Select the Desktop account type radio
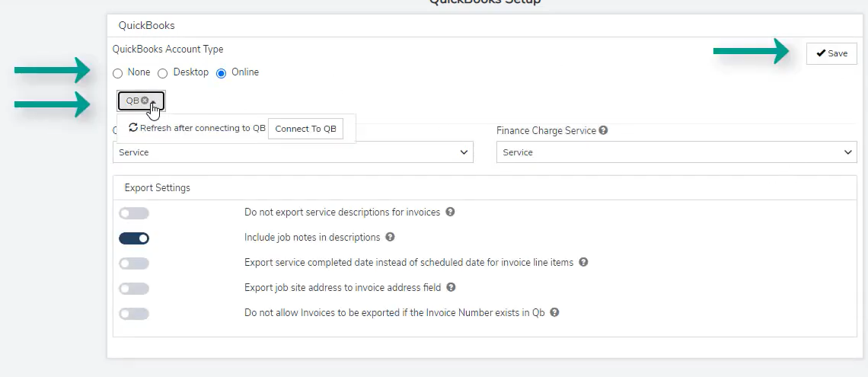 pos(163,73)
